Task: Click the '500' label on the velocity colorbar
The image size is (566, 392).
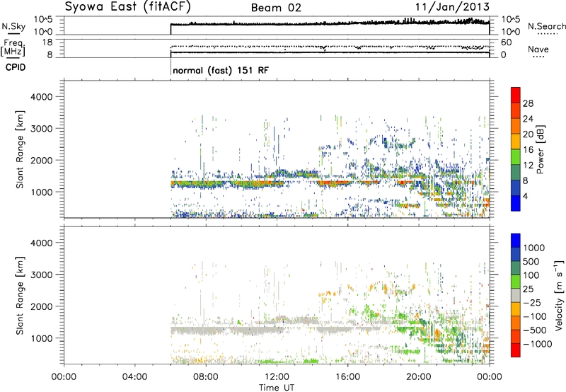Action: [x=531, y=262]
